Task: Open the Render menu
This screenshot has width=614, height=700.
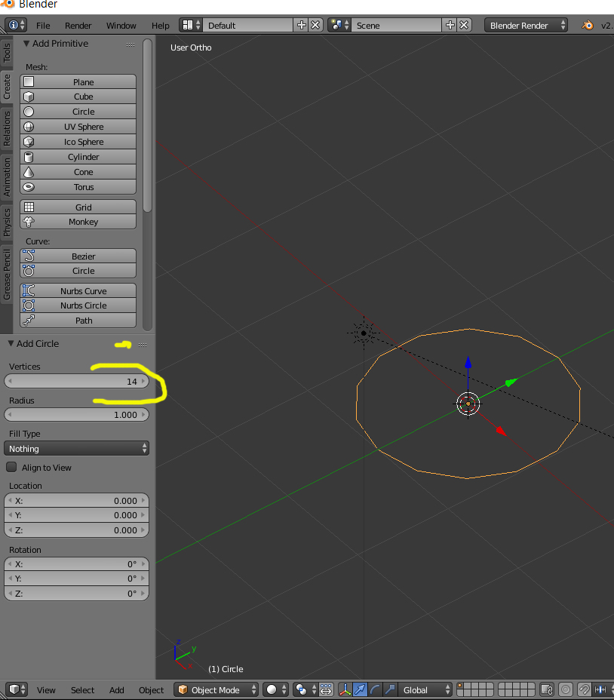Action: [x=78, y=26]
